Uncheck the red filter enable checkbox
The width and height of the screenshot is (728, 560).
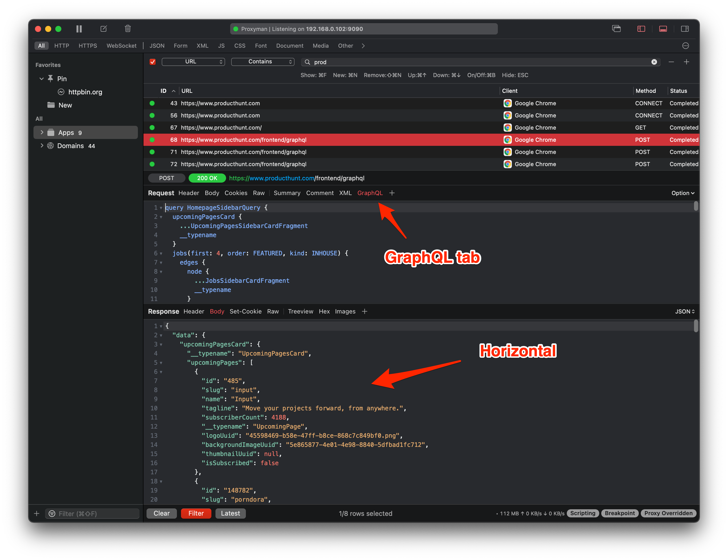[x=153, y=62]
